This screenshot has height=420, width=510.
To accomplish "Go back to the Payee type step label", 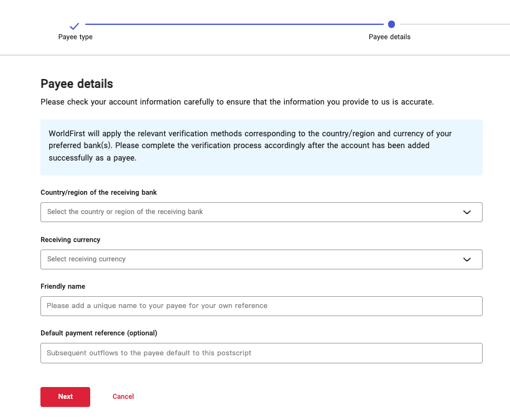I will pyautogui.click(x=75, y=37).
